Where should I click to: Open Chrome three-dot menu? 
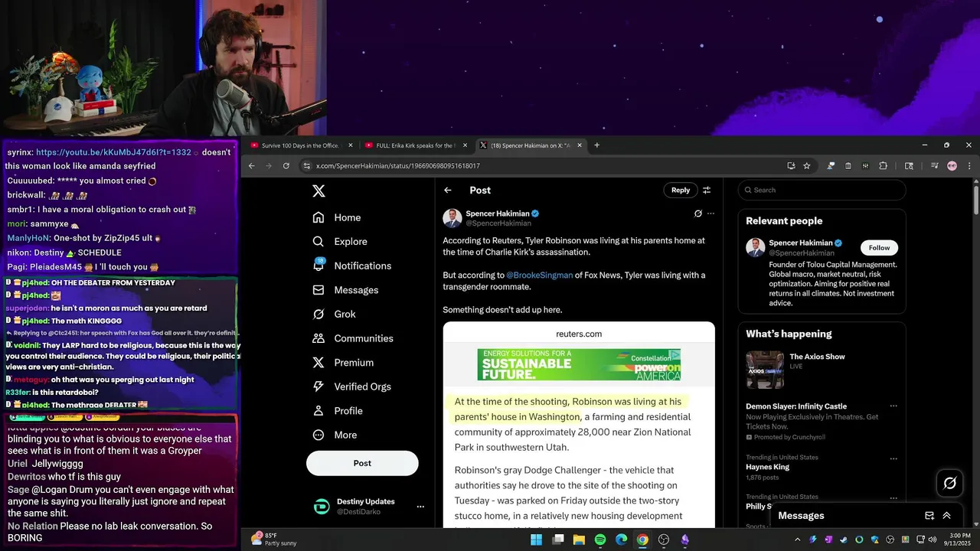click(969, 165)
